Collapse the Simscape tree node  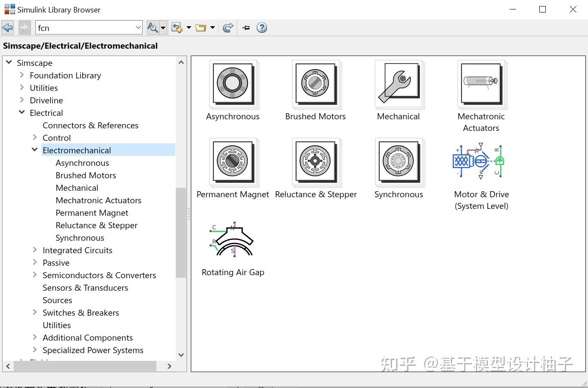pos(9,62)
